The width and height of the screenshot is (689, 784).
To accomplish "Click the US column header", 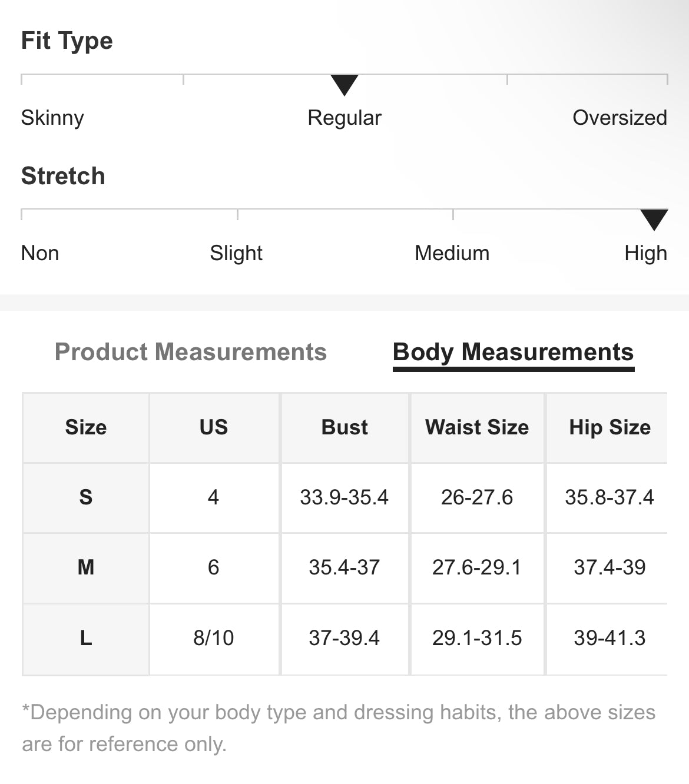I will pyautogui.click(x=214, y=427).
